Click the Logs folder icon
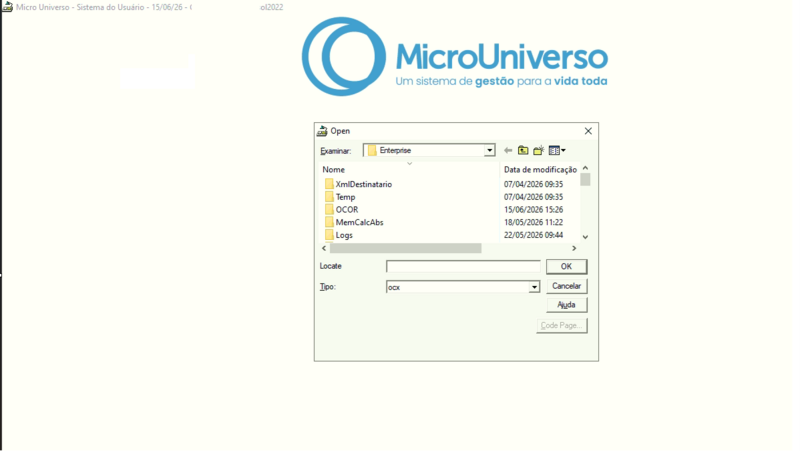 pyautogui.click(x=329, y=235)
